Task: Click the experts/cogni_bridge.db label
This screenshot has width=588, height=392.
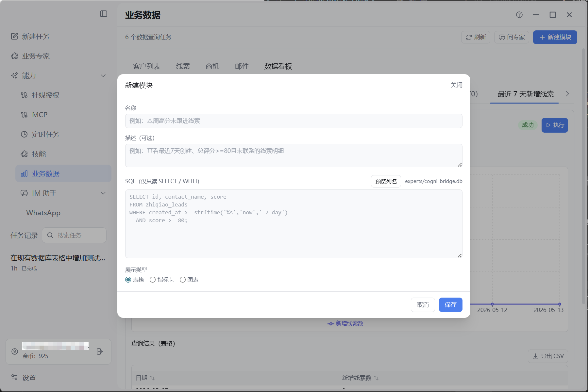Action: click(434, 181)
